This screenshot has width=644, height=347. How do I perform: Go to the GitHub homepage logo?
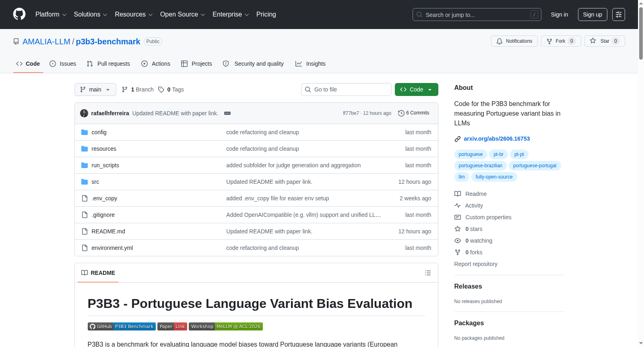click(19, 14)
